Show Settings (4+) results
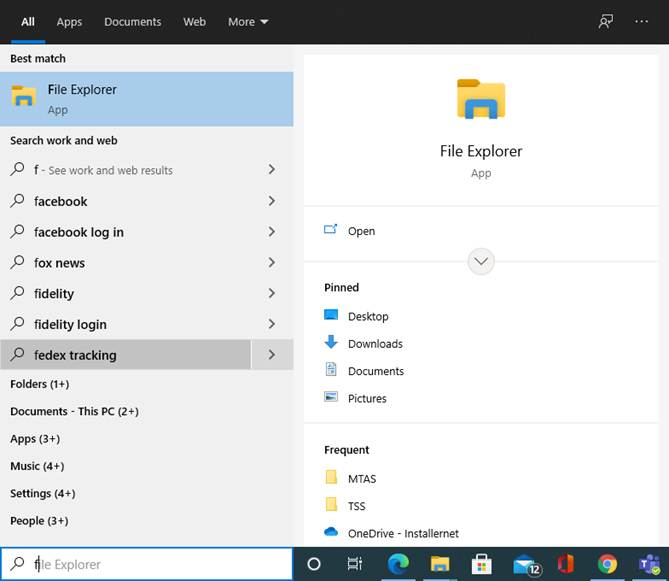Viewport: 669px width, 581px height. pyautogui.click(x=43, y=494)
